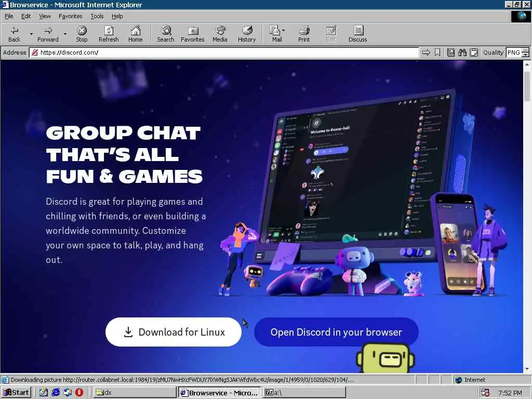Decrease Quality with the down stepper arrow

click(526, 55)
